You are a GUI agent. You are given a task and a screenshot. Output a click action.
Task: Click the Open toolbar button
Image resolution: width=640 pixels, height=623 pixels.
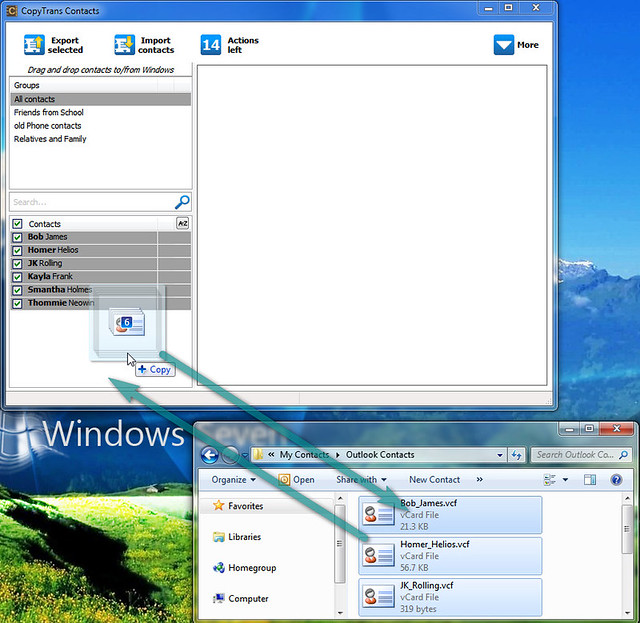(296, 480)
